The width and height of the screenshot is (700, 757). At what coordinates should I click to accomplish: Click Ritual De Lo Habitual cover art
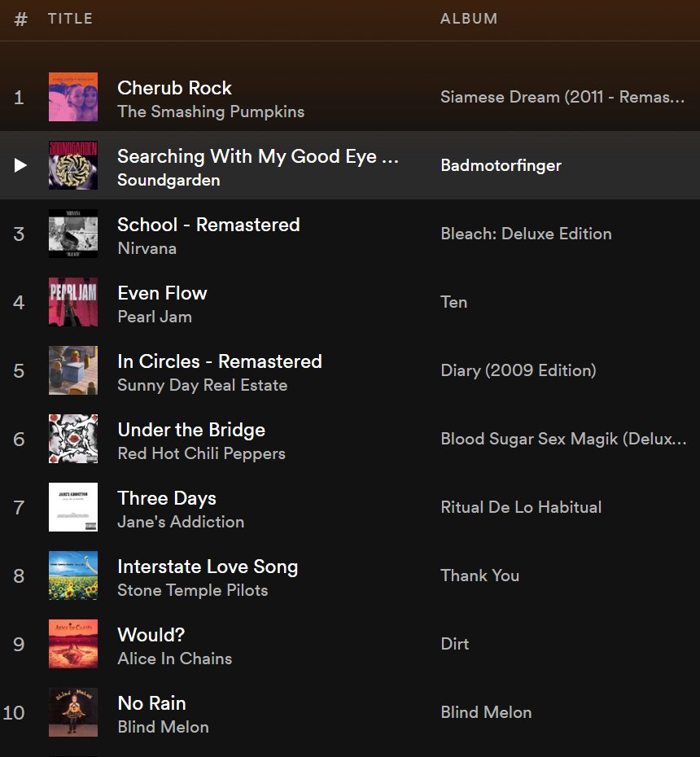click(x=73, y=507)
